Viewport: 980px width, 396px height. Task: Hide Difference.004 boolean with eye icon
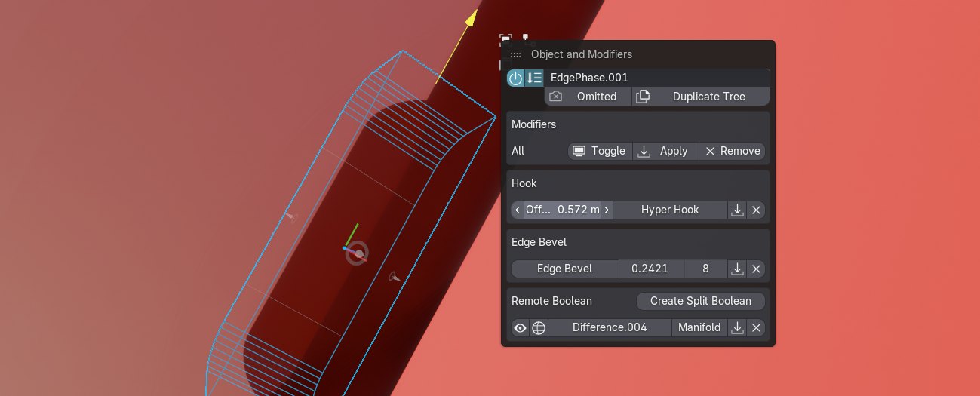(520, 327)
